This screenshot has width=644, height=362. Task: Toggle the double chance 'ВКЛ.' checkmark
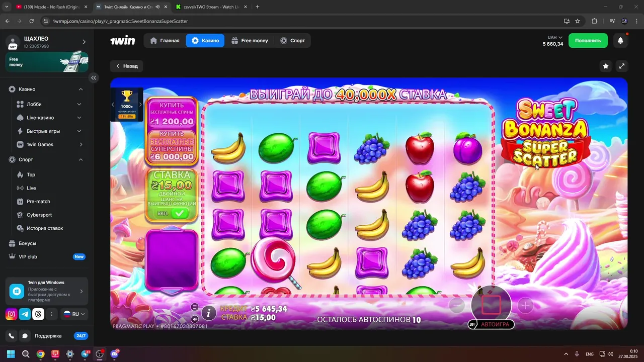(x=179, y=213)
